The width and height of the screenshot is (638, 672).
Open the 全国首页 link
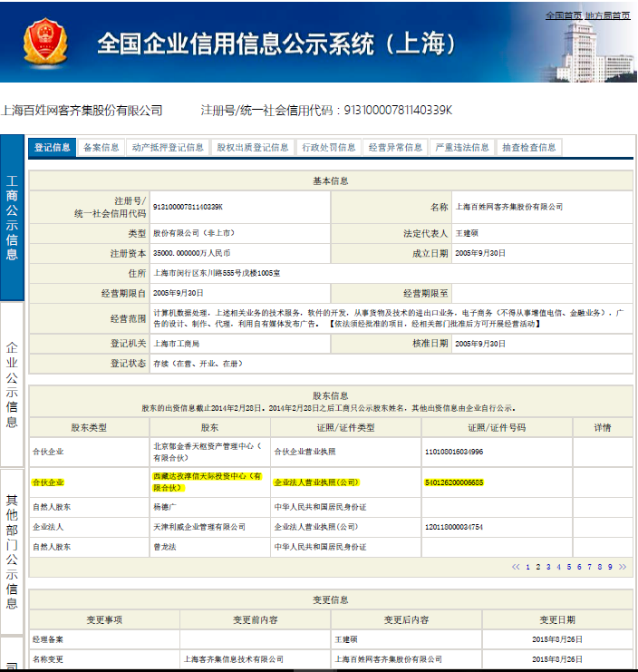(x=564, y=15)
